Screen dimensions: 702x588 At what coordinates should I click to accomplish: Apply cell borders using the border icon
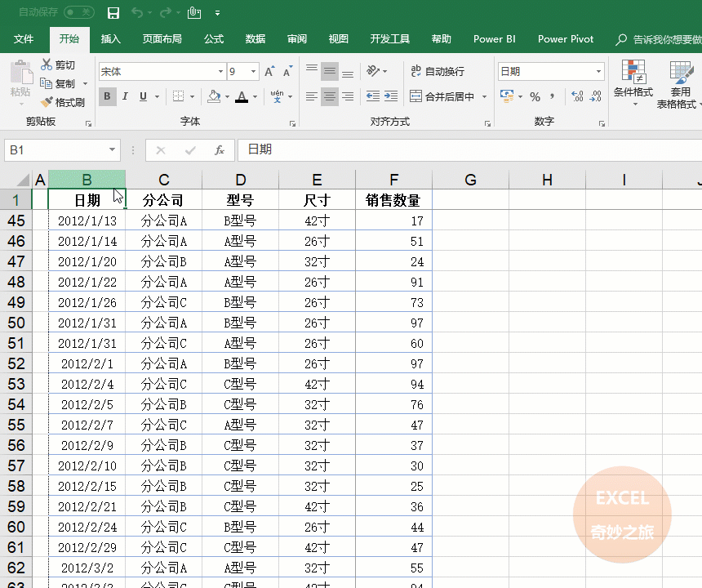(178, 96)
